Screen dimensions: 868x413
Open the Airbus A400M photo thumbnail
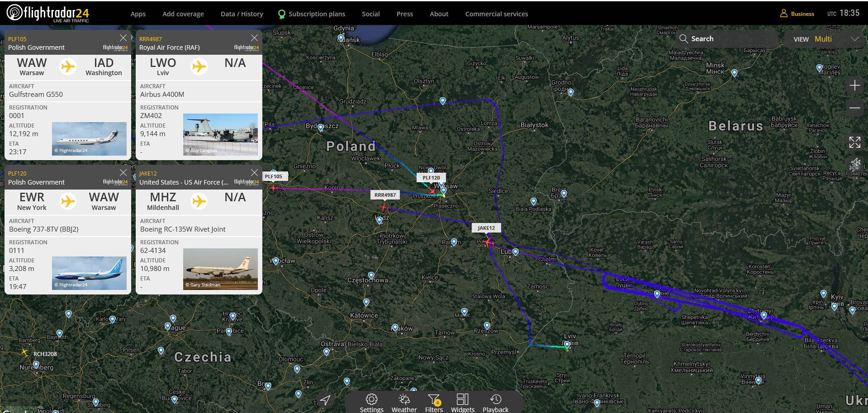click(x=220, y=134)
